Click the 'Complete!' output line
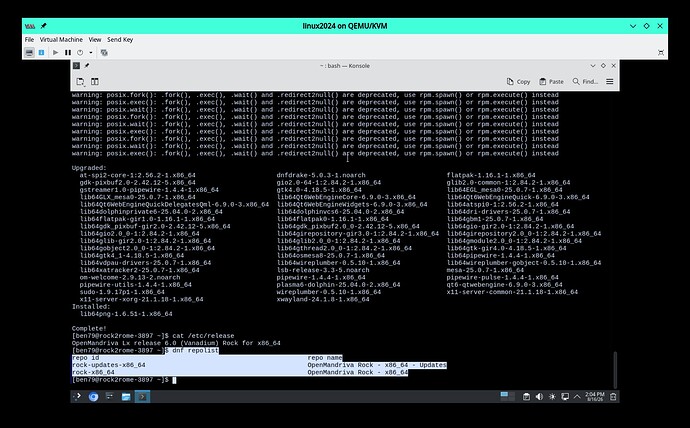 click(x=89, y=328)
